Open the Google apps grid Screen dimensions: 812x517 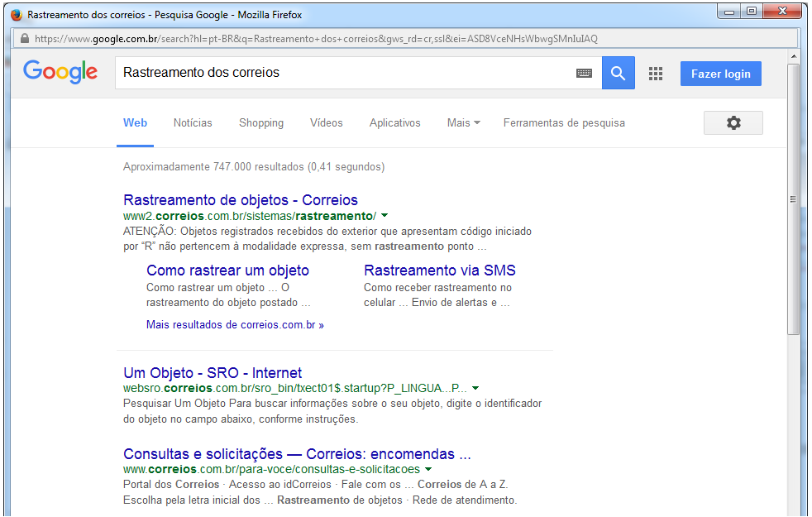(656, 74)
